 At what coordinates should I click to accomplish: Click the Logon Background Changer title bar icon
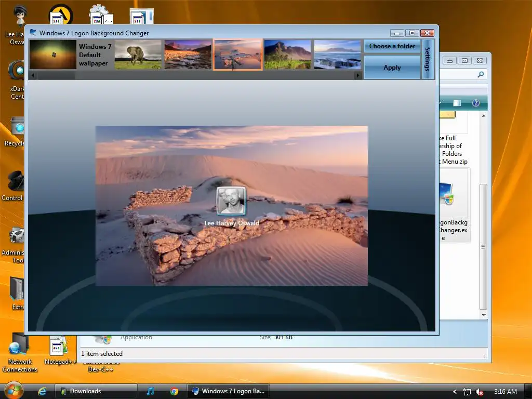(x=33, y=33)
